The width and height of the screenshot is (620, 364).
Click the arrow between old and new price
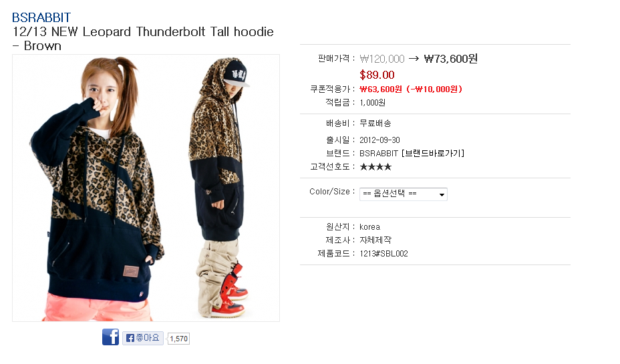click(414, 59)
